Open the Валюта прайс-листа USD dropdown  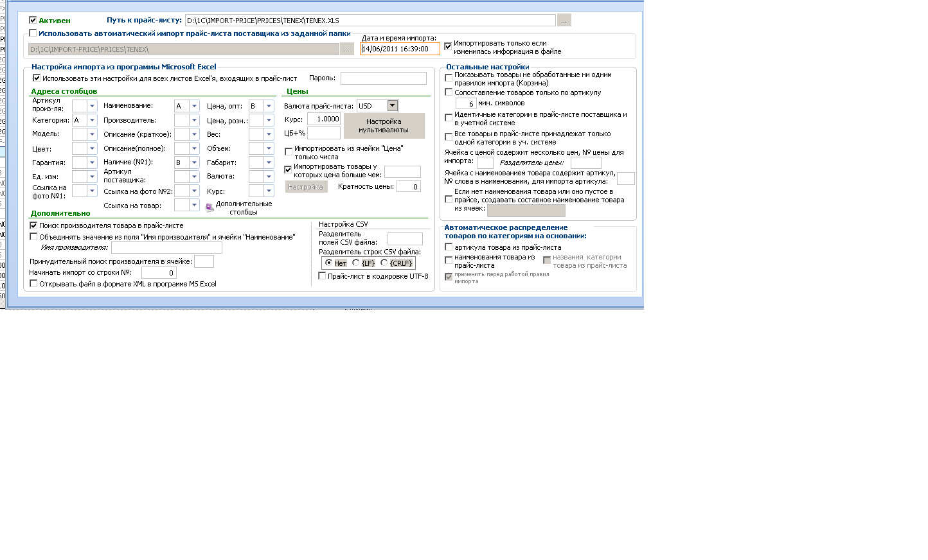pyautogui.click(x=392, y=106)
